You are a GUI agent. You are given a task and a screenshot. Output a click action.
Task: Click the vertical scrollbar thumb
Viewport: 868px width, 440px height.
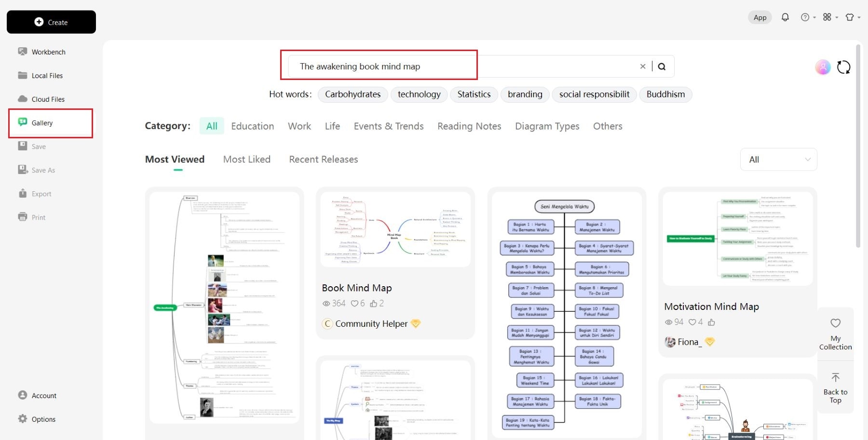tap(858, 146)
